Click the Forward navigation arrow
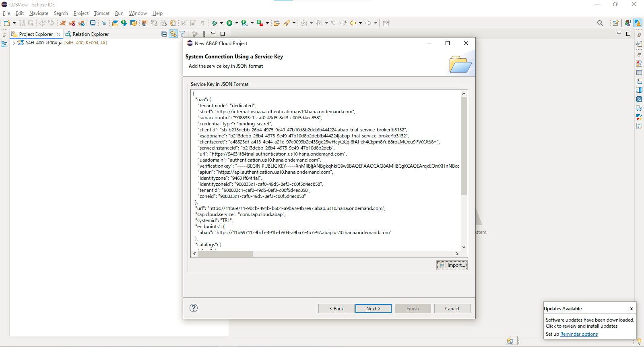 tap(368, 23)
